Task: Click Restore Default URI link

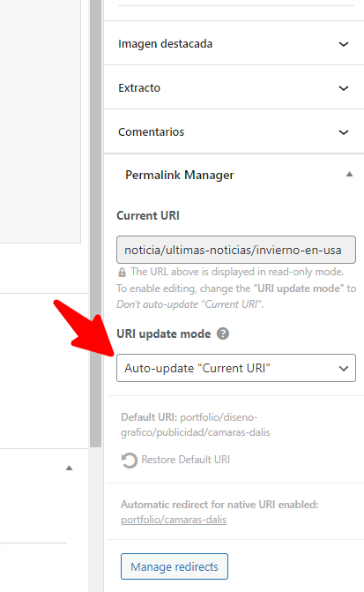Action: pyautogui.click(x=186, y=460)
